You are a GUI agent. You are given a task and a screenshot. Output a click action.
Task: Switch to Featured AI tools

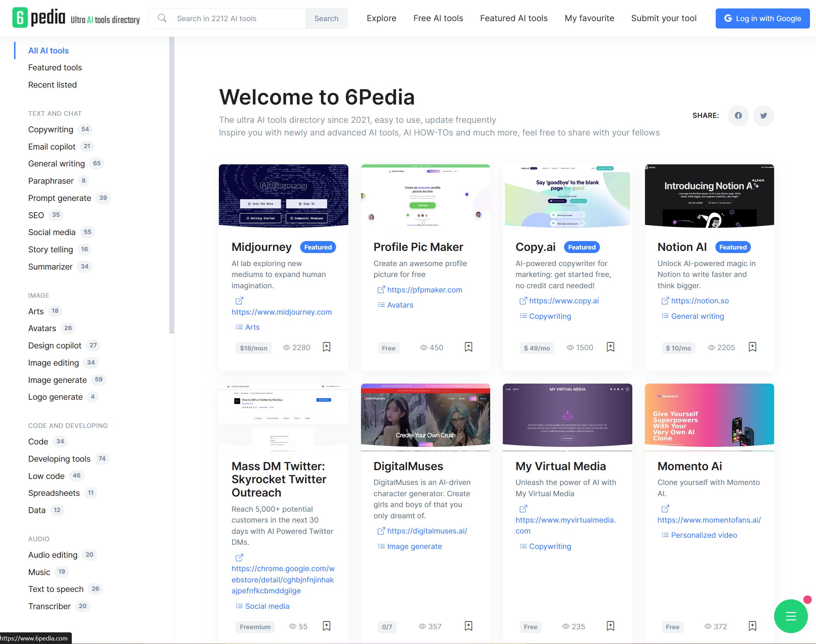click(x=513, y=18)
